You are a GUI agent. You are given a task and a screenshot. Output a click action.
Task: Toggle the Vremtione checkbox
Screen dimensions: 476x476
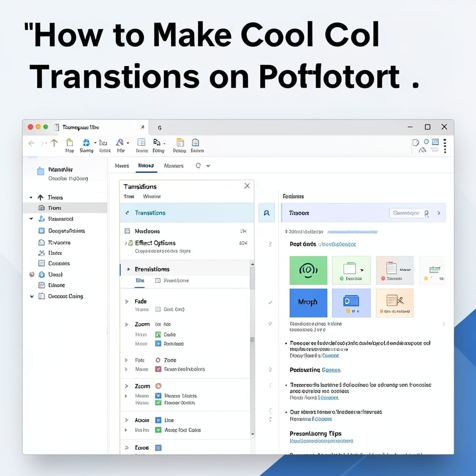[158, 280]
